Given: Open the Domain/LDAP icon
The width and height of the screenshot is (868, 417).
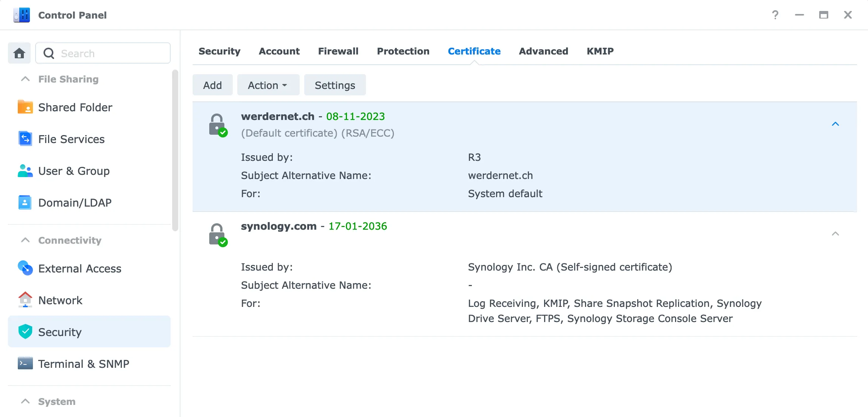Looking at the screenshot, I should pos(25,202).
